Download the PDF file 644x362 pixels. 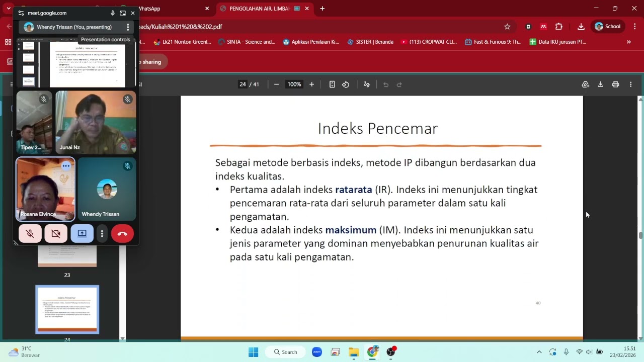[600, 84]
